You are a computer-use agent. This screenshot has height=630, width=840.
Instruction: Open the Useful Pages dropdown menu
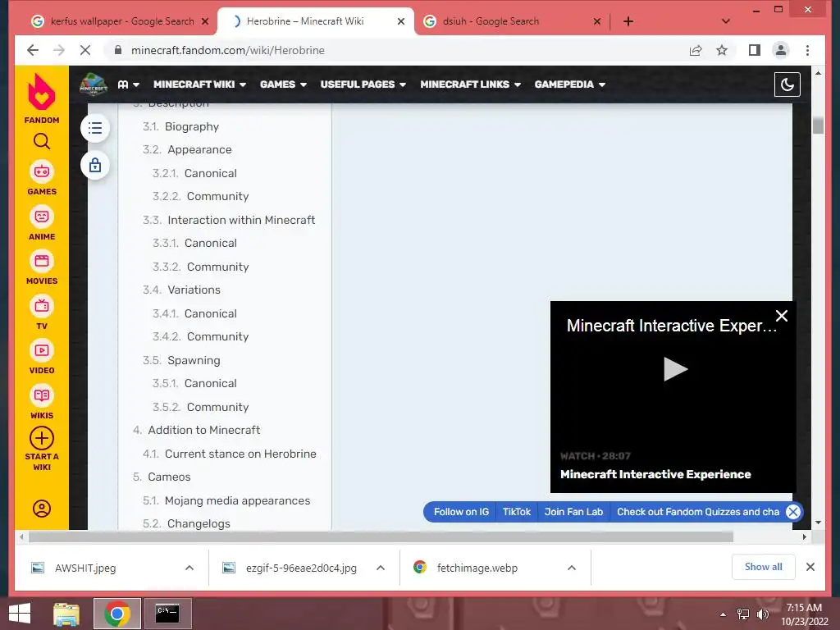363,84
